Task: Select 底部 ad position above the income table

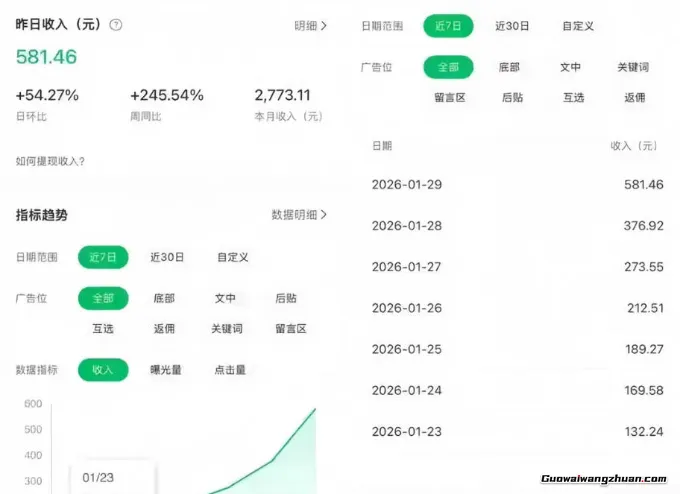Action: 510,67
